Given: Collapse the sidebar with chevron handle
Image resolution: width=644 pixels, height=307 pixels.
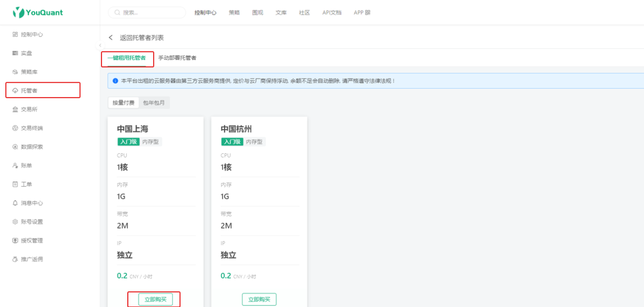Looking at the screenshot, I should pyautogui.click(x=100, y=45).
